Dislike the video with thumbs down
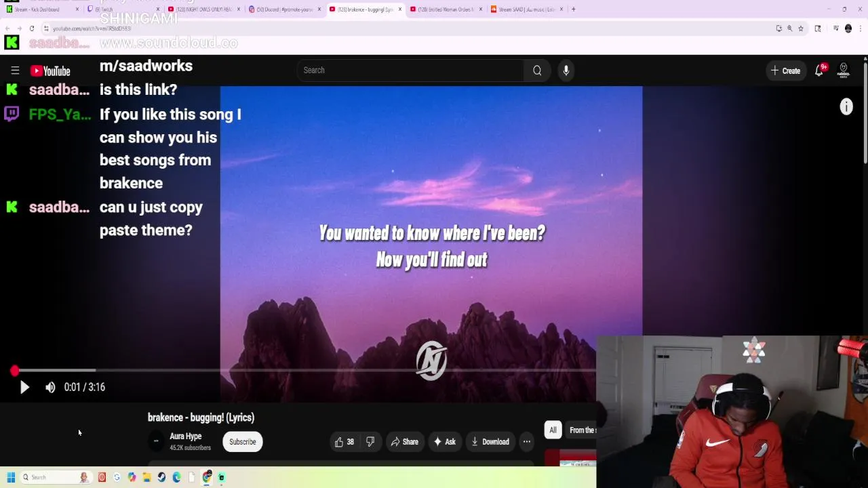The width and height of the screenshot is (868, 488). tap(370, 442)
